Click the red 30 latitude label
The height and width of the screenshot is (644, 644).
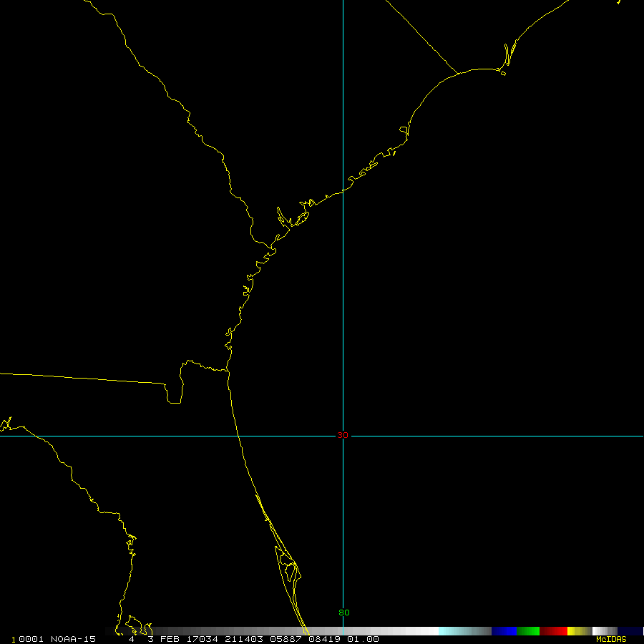pyautogui.click(x=343, y=435)
